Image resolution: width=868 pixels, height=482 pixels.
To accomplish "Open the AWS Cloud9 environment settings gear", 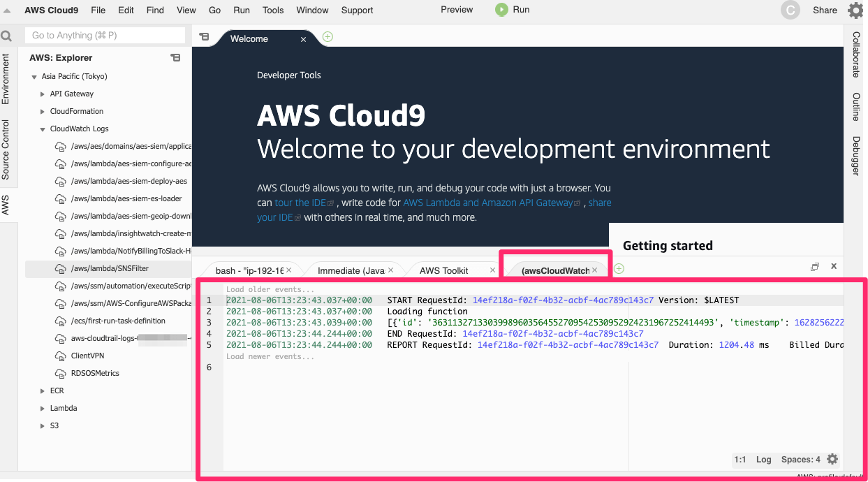I will coord(855,10).
